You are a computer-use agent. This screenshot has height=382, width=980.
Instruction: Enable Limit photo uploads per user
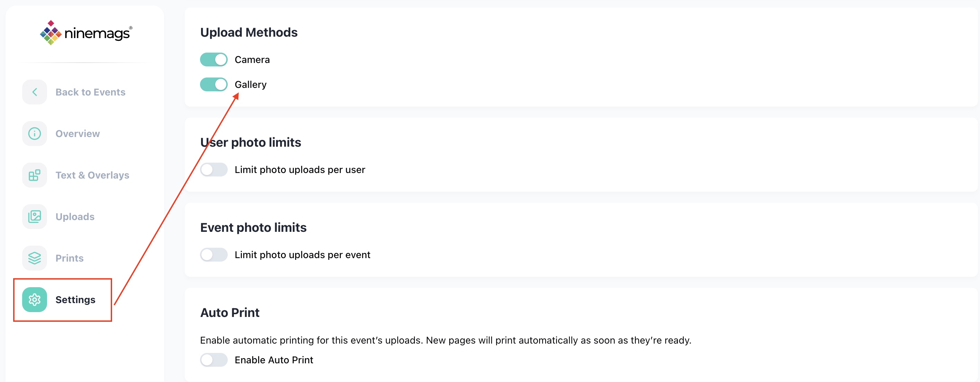click(214, 169)
